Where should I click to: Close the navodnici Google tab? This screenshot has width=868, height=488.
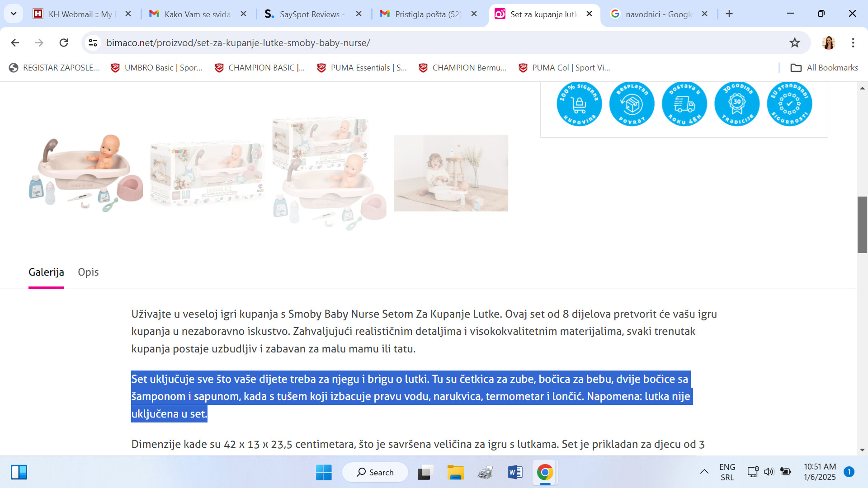(x=704, y=14)
